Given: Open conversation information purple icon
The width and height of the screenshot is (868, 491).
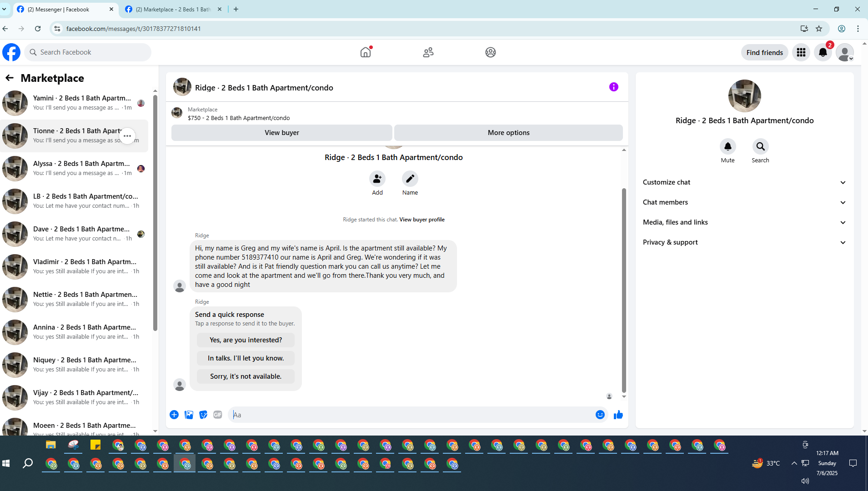Looking at the screenshot, I should (614, 87).
